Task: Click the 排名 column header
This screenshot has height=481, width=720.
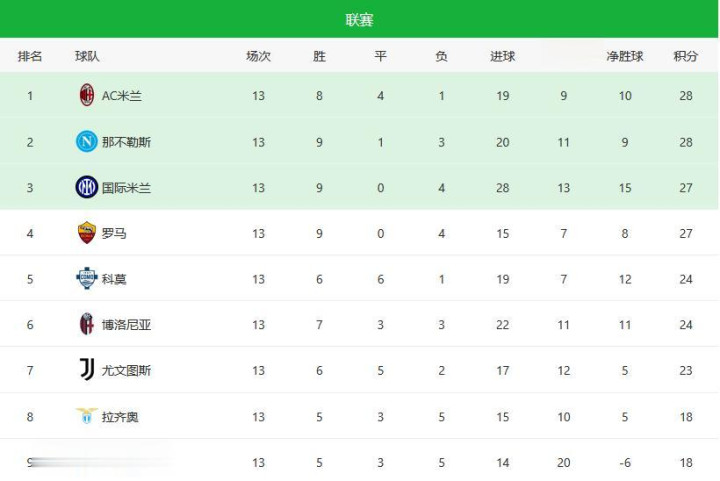Action: coord(30,57)
